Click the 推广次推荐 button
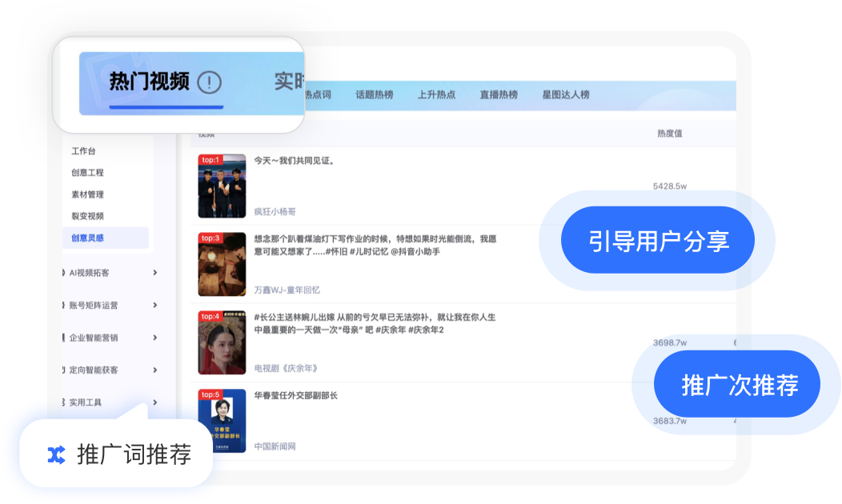842x504 pixels. [739, 385]
